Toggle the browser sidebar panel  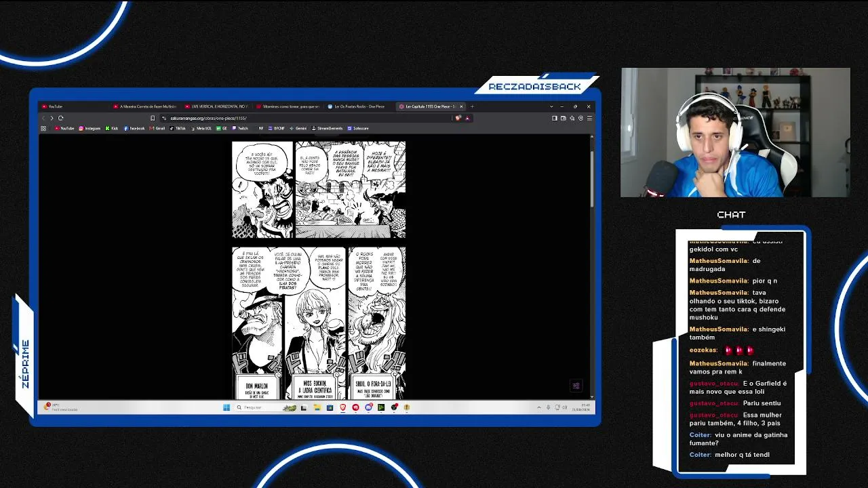554,118
